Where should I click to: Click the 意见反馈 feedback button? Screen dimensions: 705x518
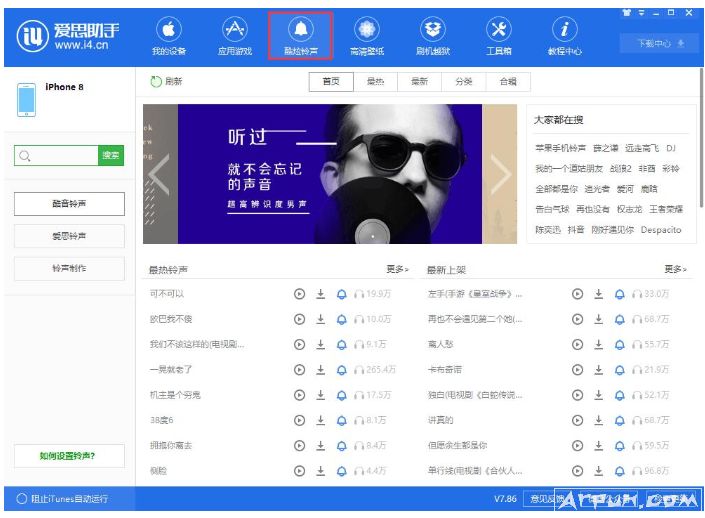click(x=546, y=499)
